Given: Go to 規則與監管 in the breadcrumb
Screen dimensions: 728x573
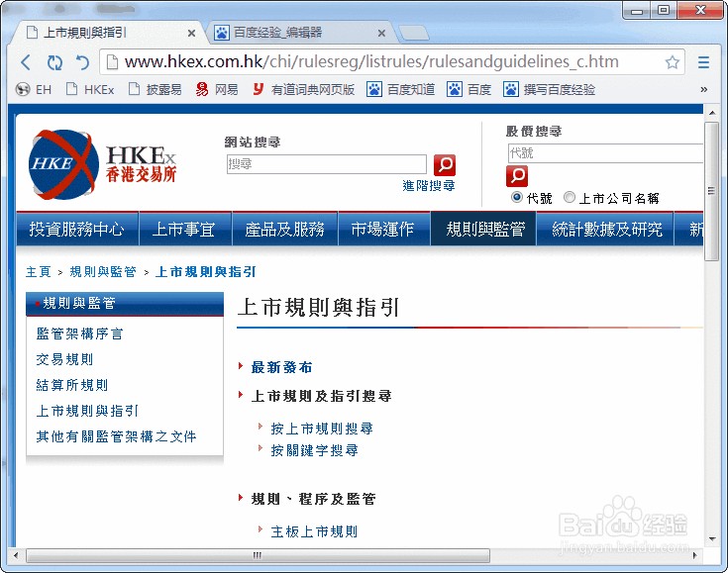Looking at the screenshot, I should (103, 272).
